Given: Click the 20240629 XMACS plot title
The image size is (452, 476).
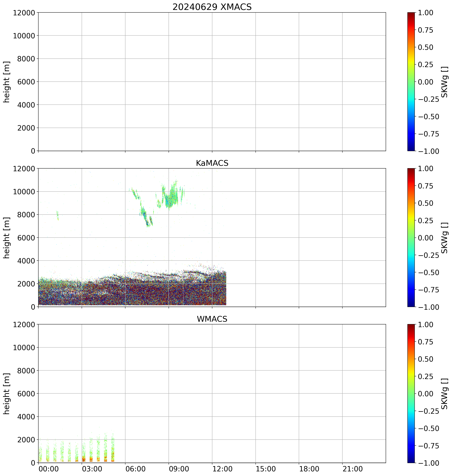Looking at the screenshot, I should pos(212,7).
